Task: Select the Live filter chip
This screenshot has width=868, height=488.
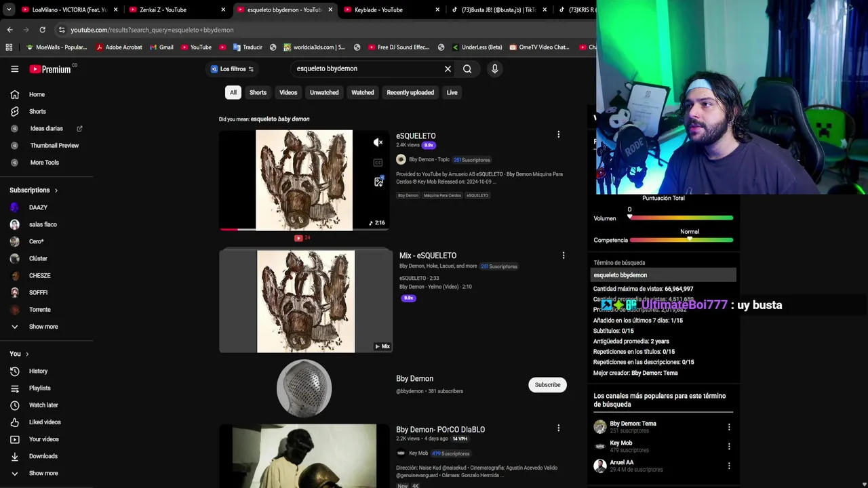Action: click(452, 92)
